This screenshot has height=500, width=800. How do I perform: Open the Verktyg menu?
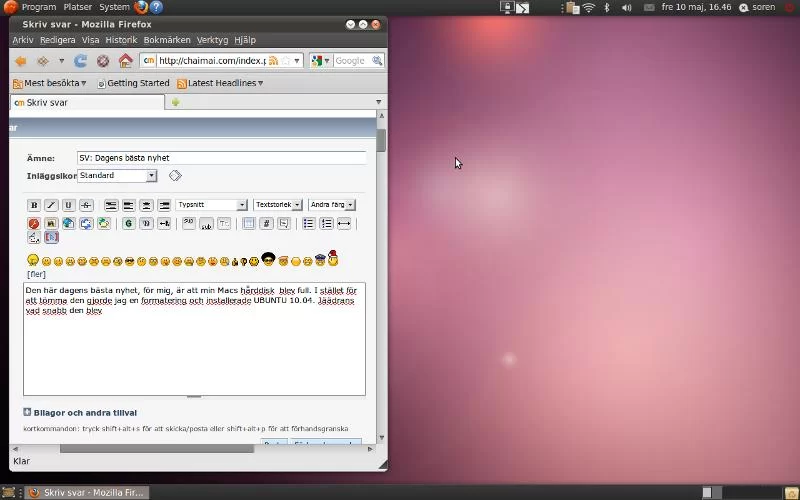(212, 40)
